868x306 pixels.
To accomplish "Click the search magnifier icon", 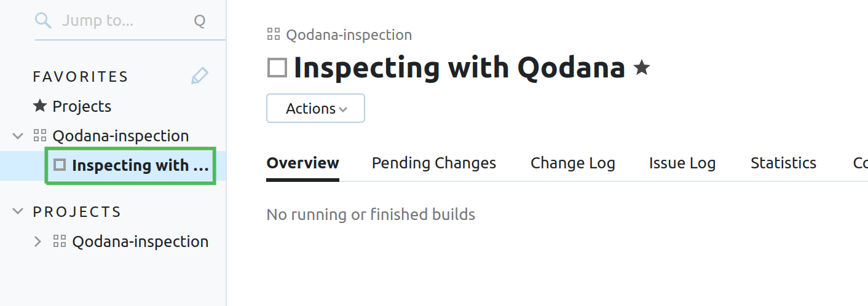I will pyautogui.click(x=42, y=21).
